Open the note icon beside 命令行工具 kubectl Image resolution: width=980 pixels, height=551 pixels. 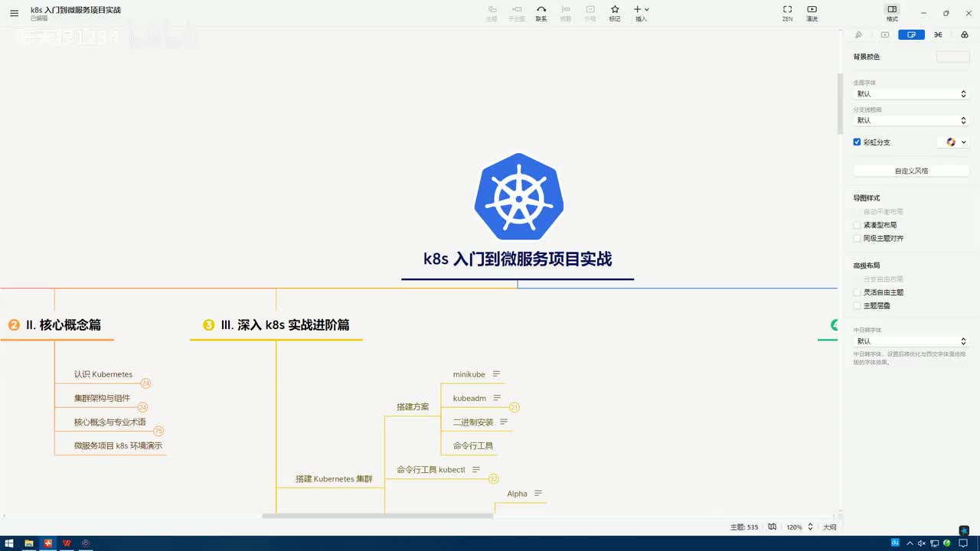(476, 469)
